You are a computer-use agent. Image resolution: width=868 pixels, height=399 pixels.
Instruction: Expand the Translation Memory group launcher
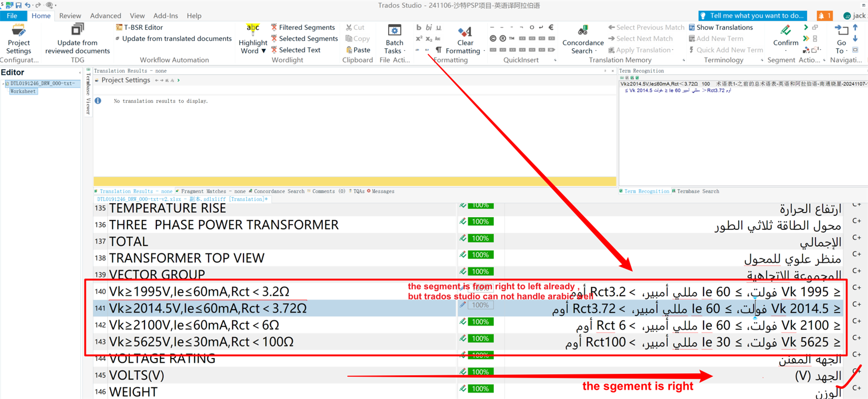coord(684,60)
